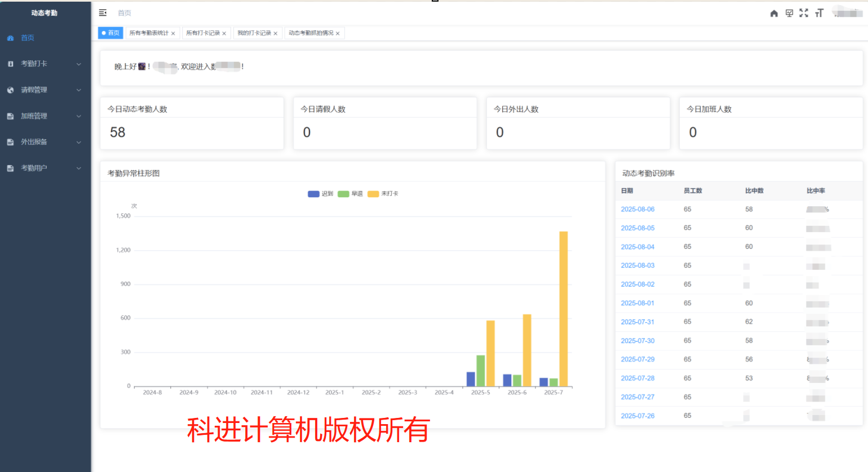Click the 加班管理 document icon
Image resolution: width=868 pixels, height=472 pixels.
pos(10,116)
